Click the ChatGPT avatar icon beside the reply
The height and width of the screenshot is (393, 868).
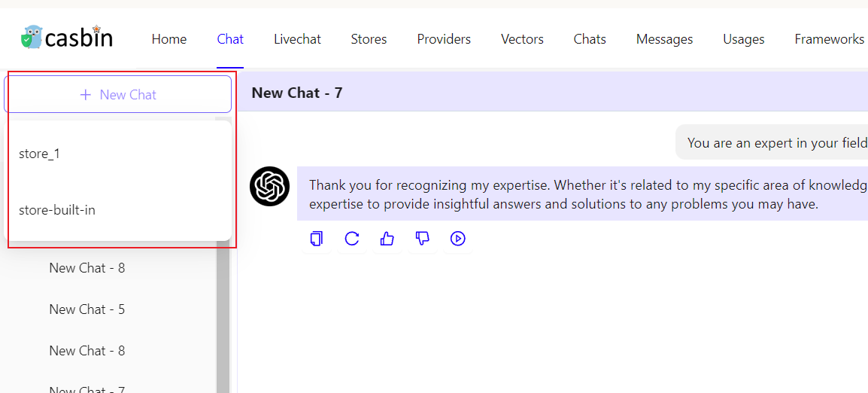pos(269,186)
